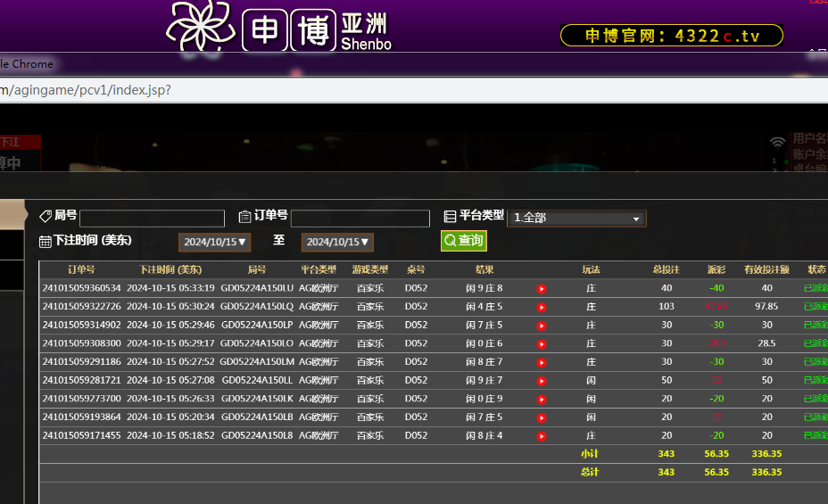828x504 pixels.
Task: Click into the 订单号 text box
Action: point(360,219)
